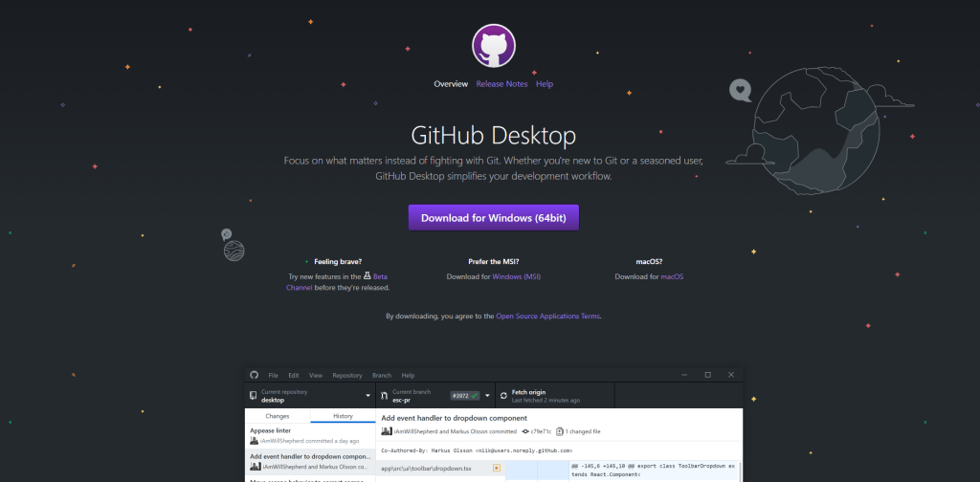The width and height of the screenshot is (980, 482).
Task: Open the Release Notes page
Action: (x=501, y=83)
